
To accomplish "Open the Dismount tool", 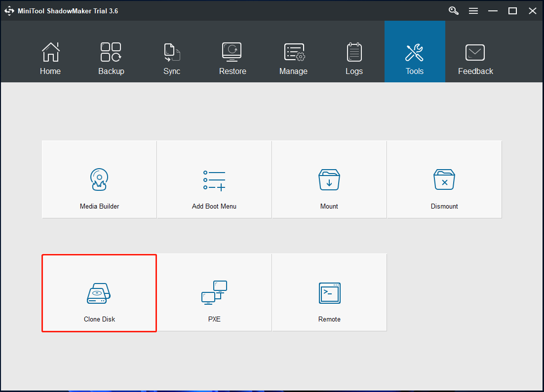I will [444, 179].
